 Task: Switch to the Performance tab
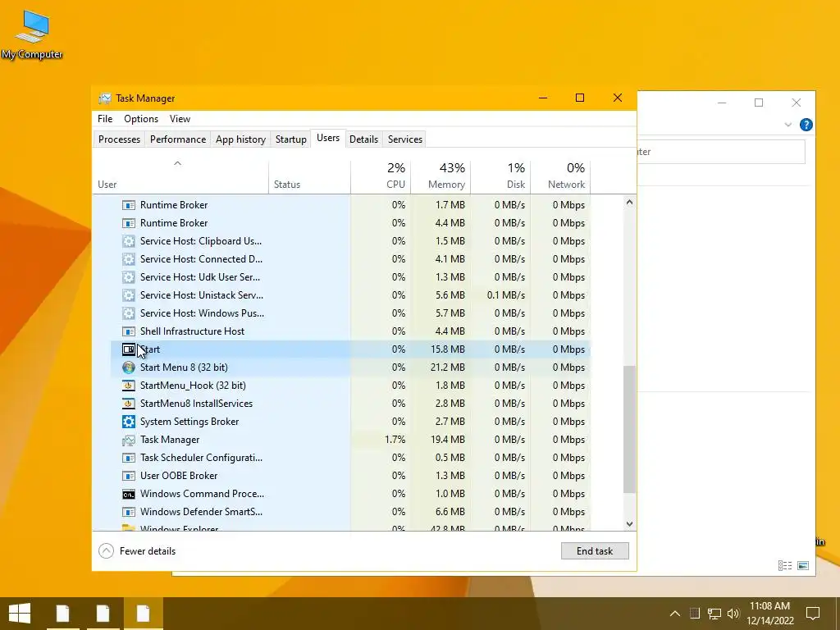(x=178, y=139)
